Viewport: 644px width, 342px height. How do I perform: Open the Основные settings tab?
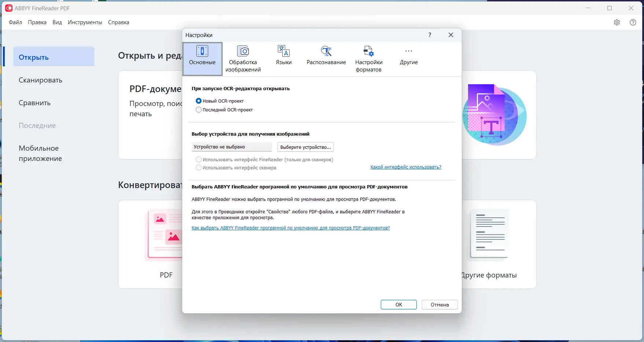coord(202,59)
